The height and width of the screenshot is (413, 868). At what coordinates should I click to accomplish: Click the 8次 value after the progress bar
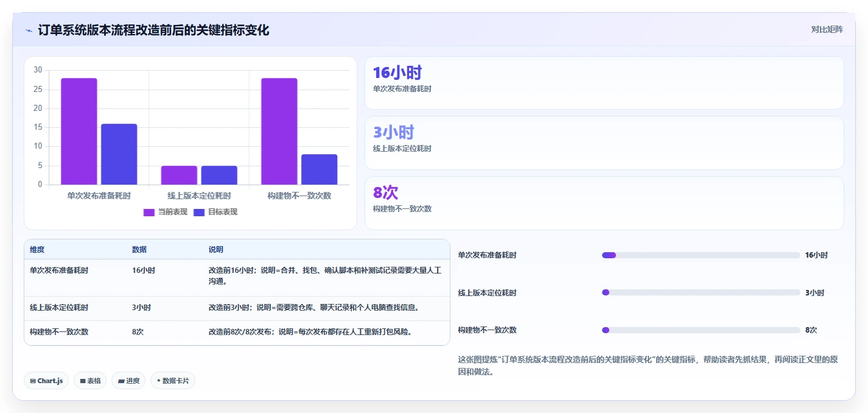[811, 330]
